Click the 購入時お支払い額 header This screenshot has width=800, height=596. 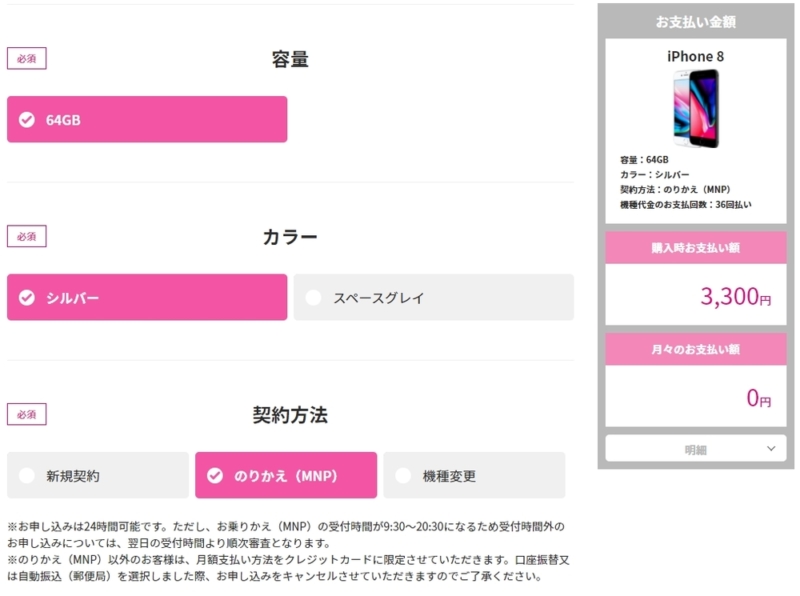696,248
